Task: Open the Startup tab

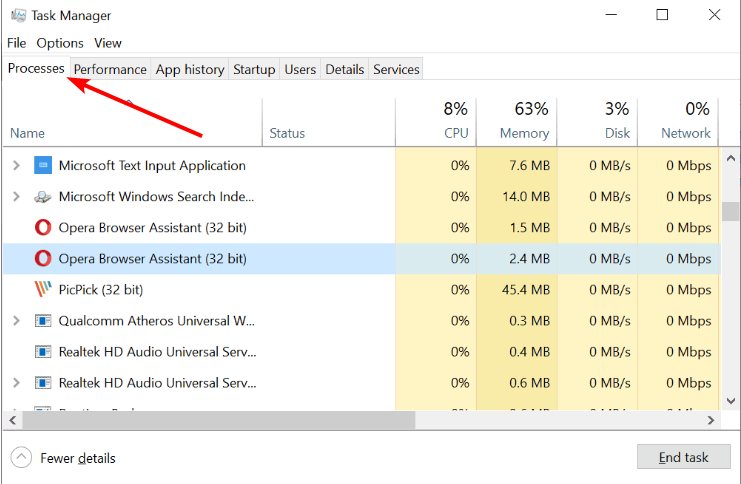Action: [x=254, y=69]
